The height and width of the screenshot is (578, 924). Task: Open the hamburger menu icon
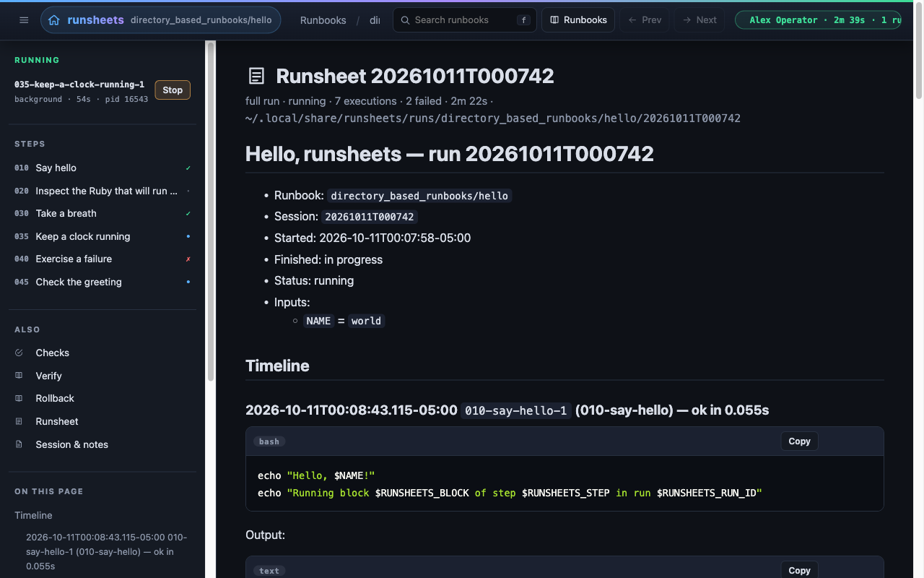24,20
